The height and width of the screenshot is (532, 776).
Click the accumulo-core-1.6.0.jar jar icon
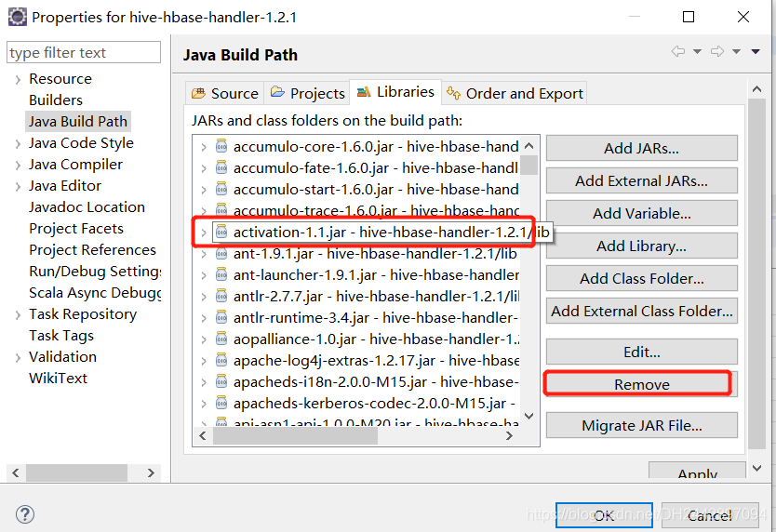point(221,146)
